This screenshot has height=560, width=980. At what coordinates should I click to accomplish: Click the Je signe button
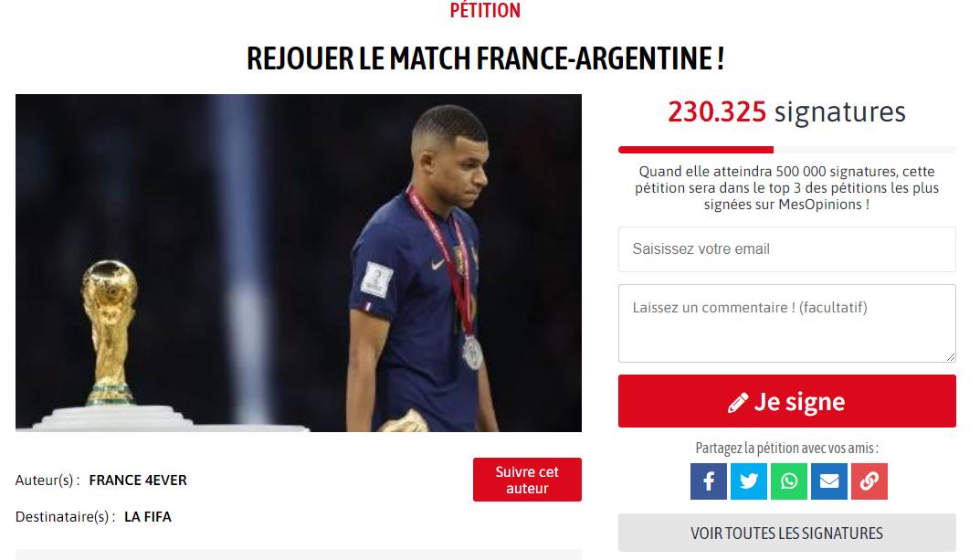(x=787, y=401)
